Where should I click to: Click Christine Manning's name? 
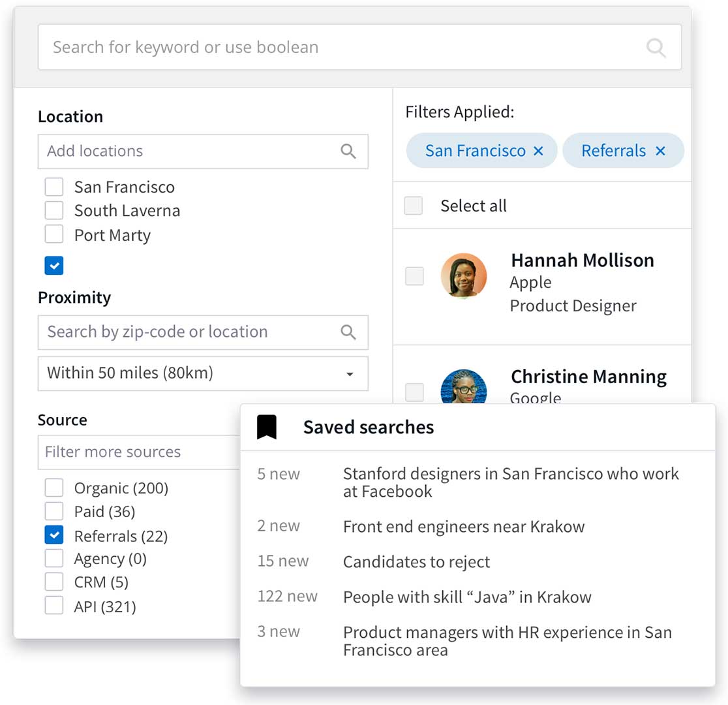pyautogui.click(x=588, y=376)
